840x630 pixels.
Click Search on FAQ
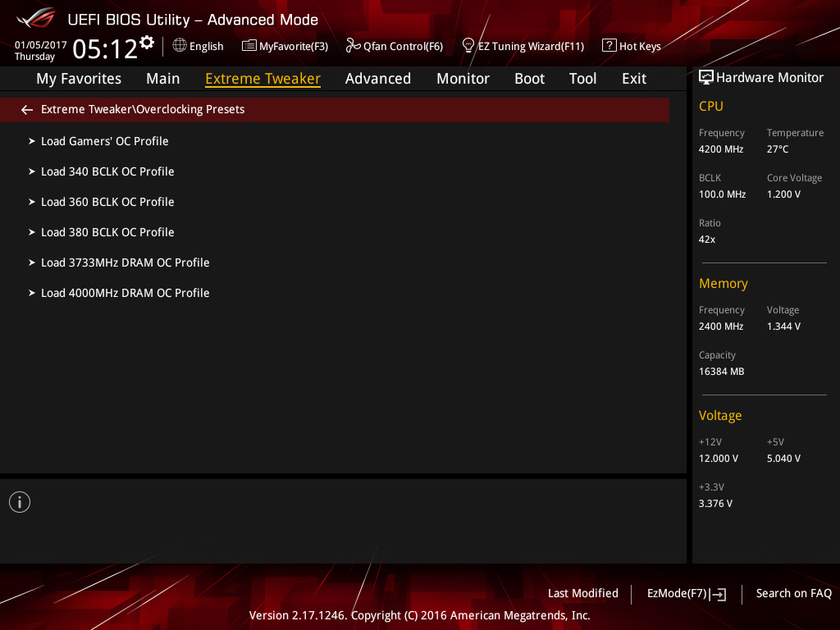pos(794,593)
